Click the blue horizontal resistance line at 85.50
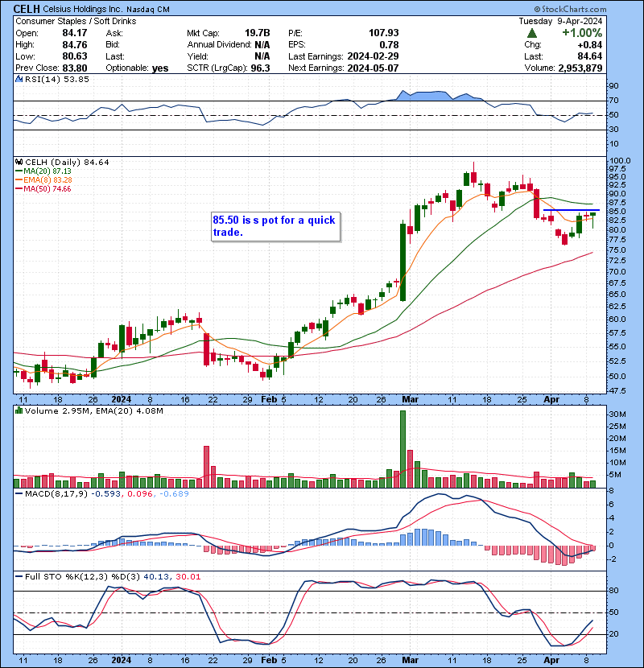Viewport: 644px width, 668px height. (571, 210)
